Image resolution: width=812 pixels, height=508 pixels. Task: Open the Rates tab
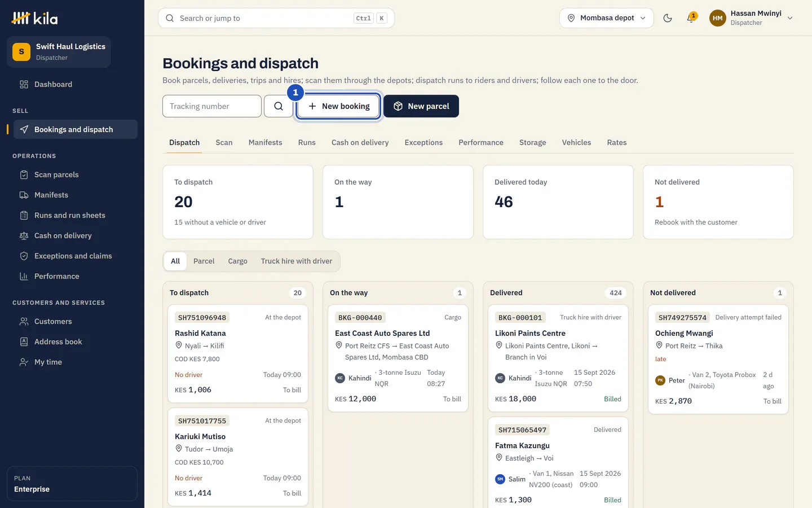click(x=617, y=143)
